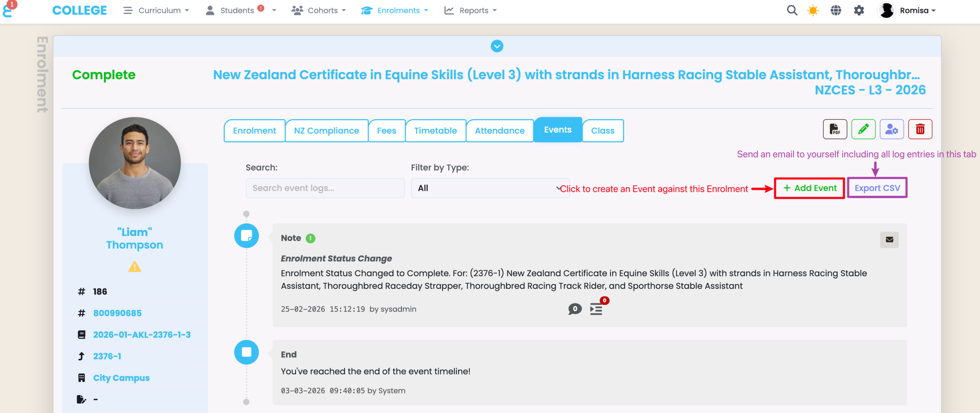Click the red trash delete icon
This screenshot has height=413, width=980.
point(920,129)
